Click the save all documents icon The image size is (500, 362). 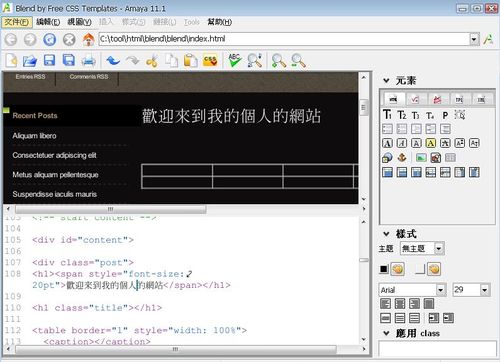pos(69,61)
